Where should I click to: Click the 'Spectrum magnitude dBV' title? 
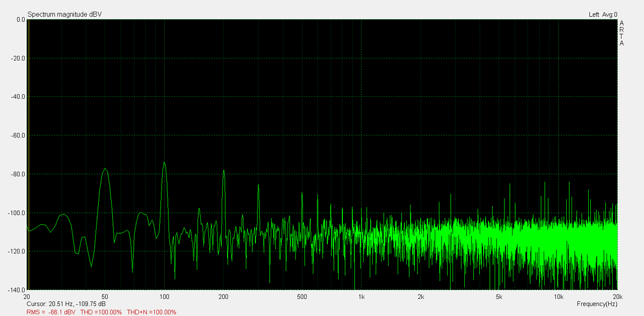pyautogui.click(x=64, y=15)
